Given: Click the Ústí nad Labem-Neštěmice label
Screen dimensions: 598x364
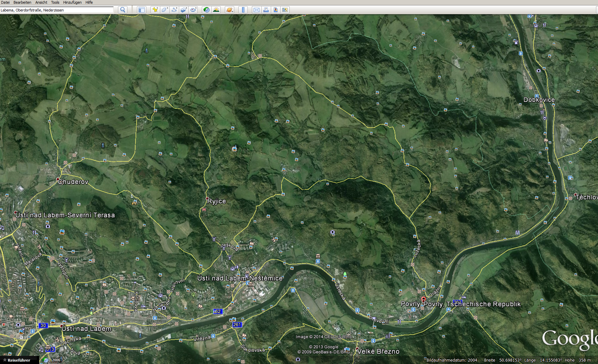Looking at the screenshot, I should [240, 278].
